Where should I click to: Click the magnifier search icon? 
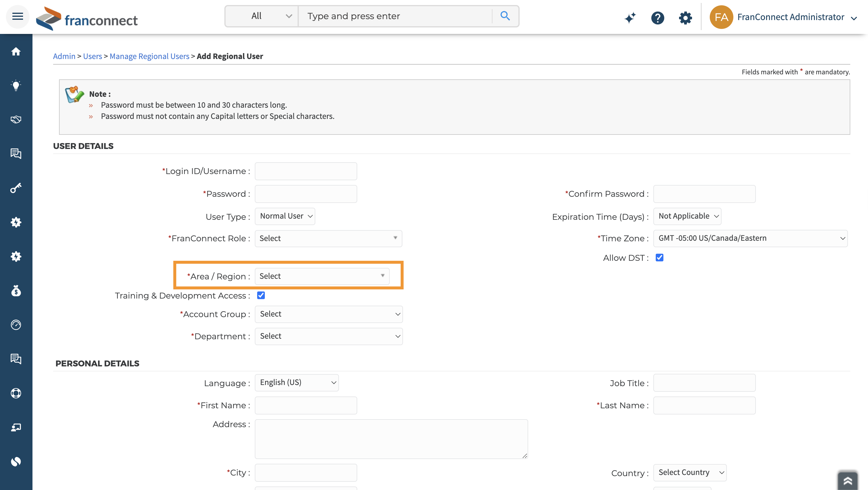pos(505,16)
